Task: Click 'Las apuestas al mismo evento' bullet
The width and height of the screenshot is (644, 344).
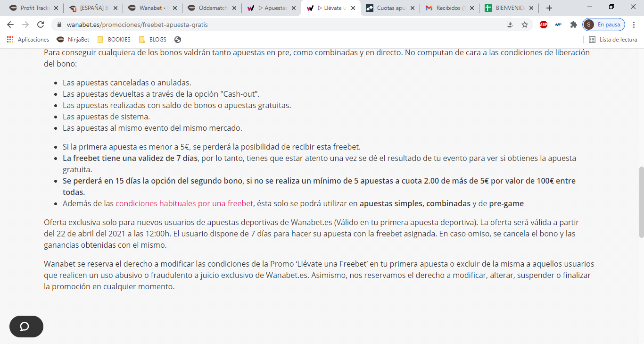Action: [152, 128]
